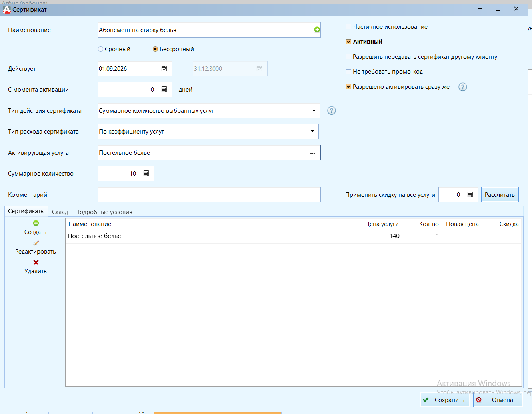
Task: Open calculator for the discount value field
Action: [x=470, y=194]
